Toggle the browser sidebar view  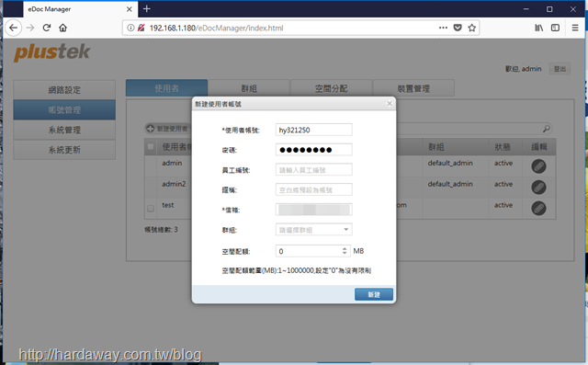tap(555, 28)
